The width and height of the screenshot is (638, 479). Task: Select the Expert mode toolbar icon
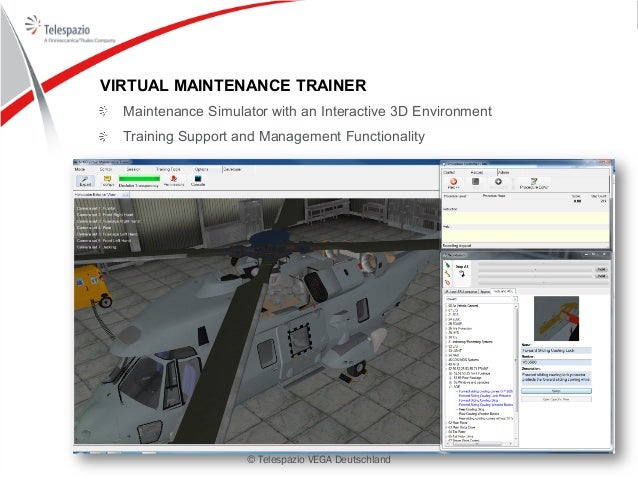pyautogui.click(x=85, y=181)
